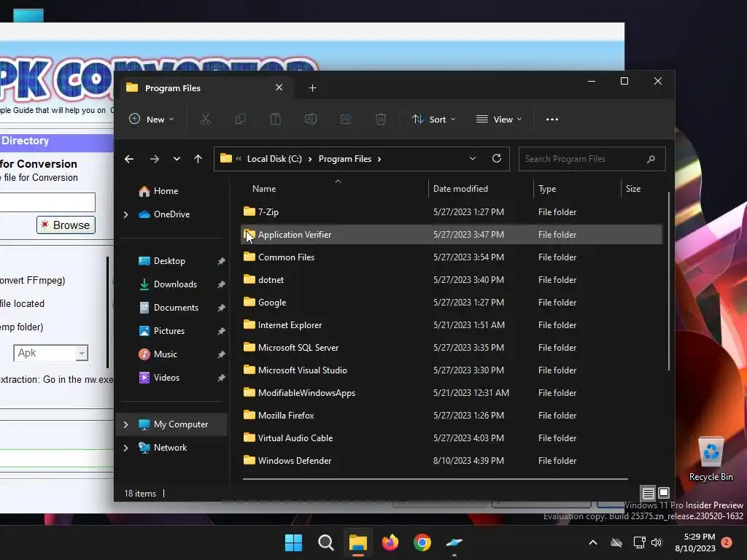The height and width of the screenshot is (560, 747).
Task: Switch to large thumbnails view icon
Action: (664, 493)
